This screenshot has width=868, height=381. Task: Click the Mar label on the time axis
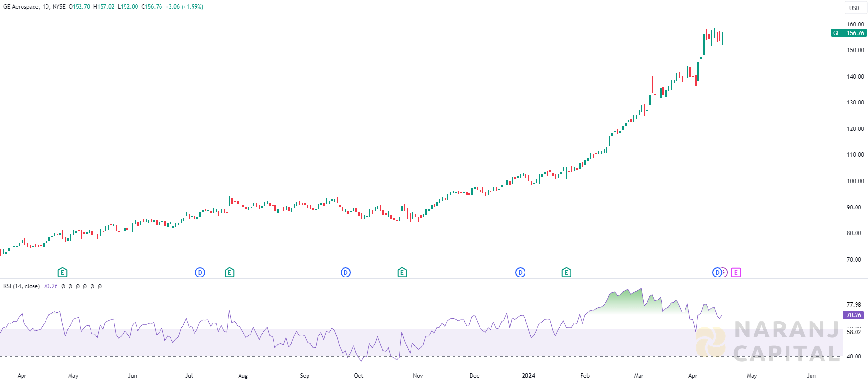coord(639,376)
